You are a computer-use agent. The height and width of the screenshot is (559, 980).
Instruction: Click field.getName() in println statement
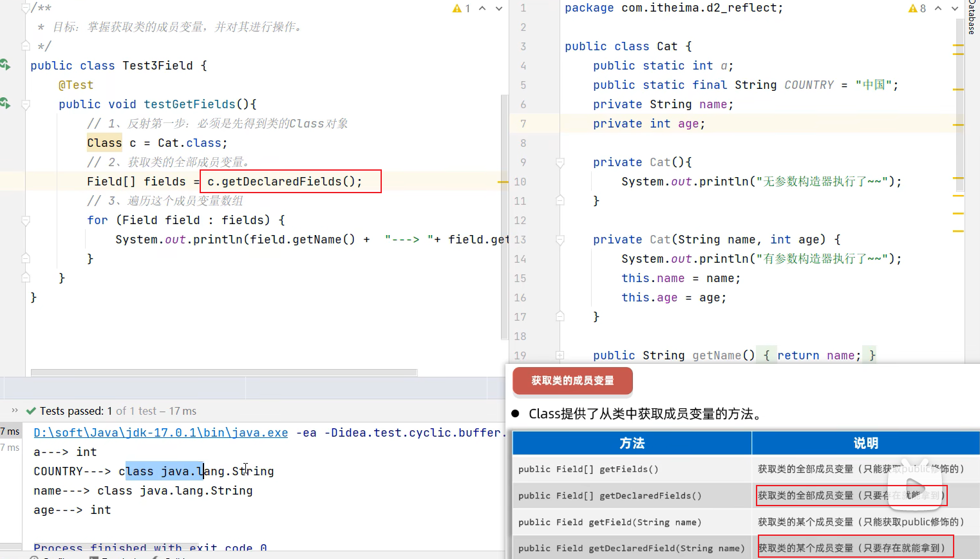303,240
